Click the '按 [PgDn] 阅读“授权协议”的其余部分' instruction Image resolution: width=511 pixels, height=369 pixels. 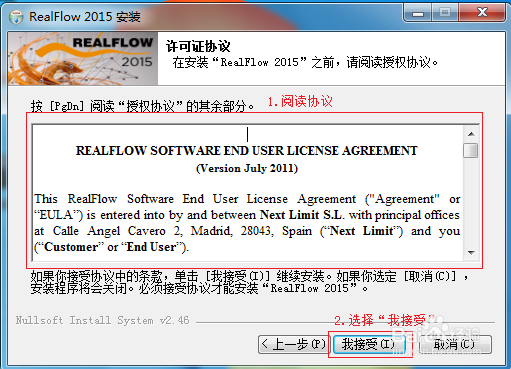(143, 106)
